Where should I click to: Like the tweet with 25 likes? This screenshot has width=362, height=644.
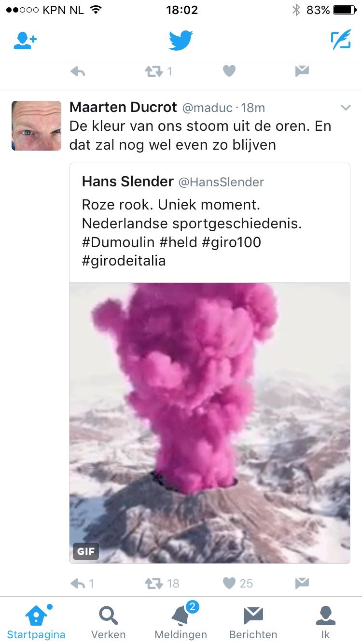click(x=229, y=583)
